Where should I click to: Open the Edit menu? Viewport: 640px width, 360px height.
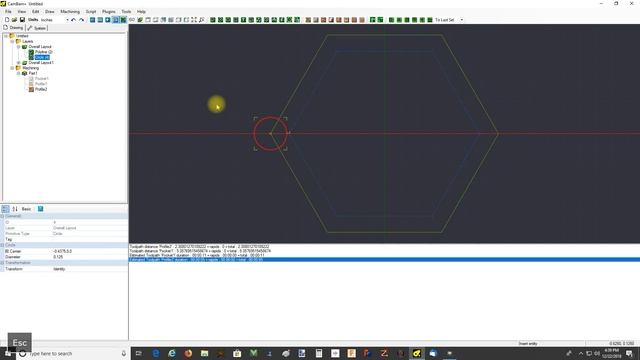[36, 11]
